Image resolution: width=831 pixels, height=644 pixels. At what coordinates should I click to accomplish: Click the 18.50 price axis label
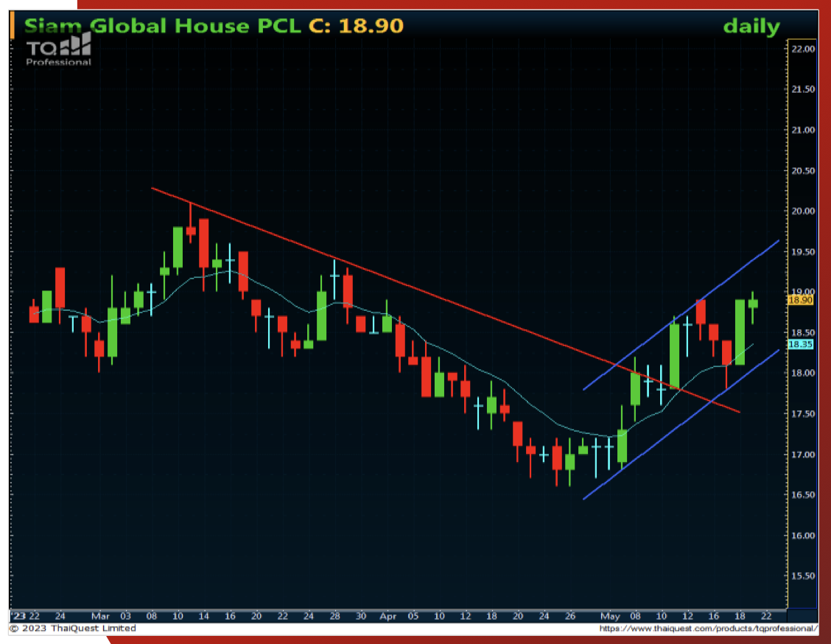(802, 333)
